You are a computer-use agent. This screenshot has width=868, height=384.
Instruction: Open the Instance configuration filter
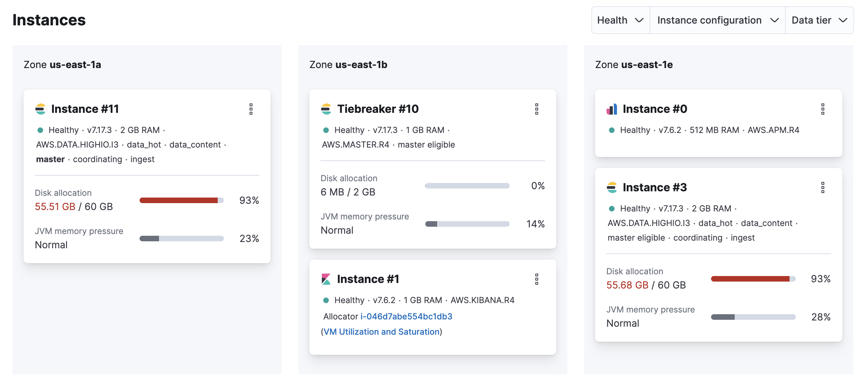[x=717, y=20]
